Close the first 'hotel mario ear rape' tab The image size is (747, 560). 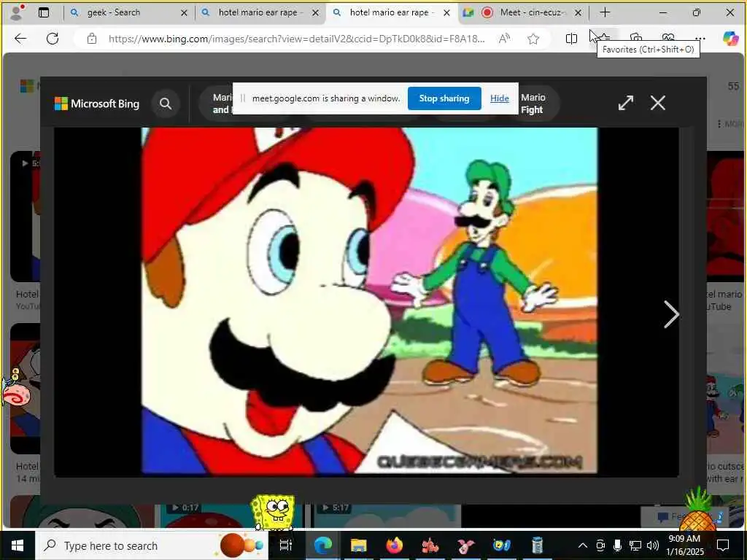pos(315,13)
